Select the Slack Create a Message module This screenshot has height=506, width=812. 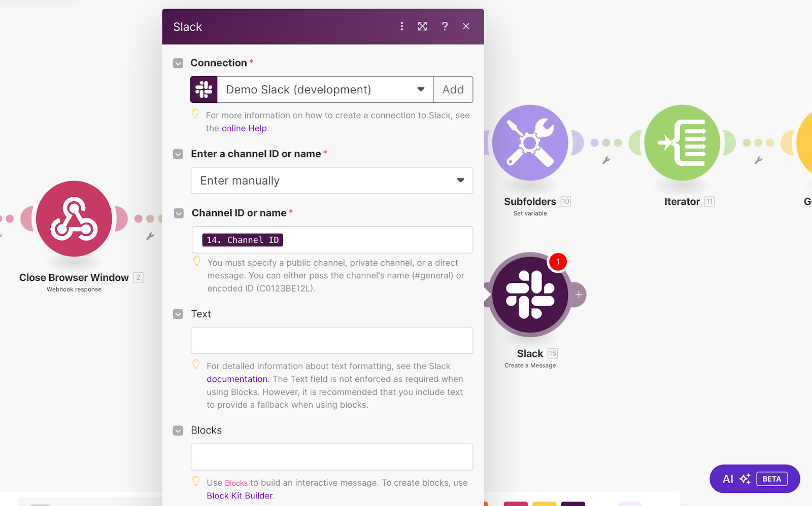(x=530, y=295)
